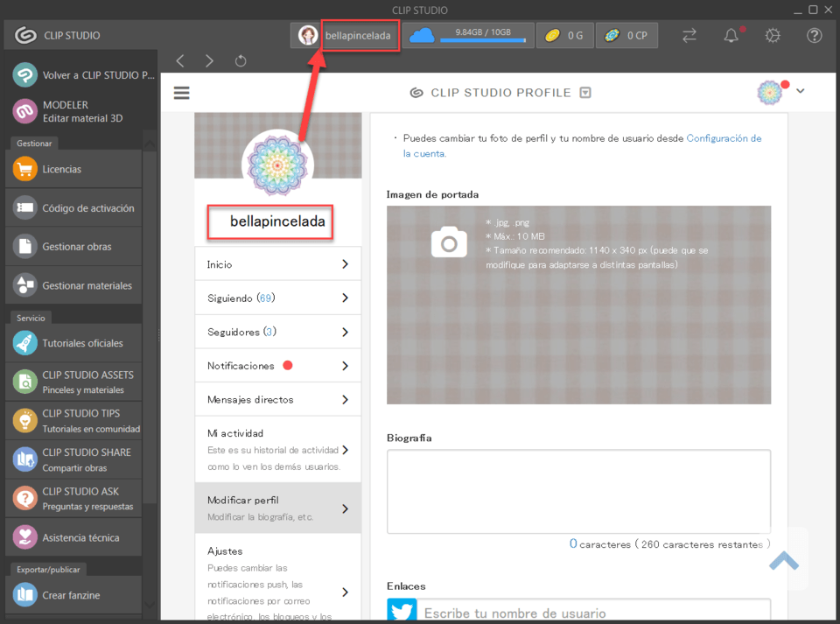Click the help question mark icon
The width and height of the screenshot is (840, 624).
[x=814, y=36]
